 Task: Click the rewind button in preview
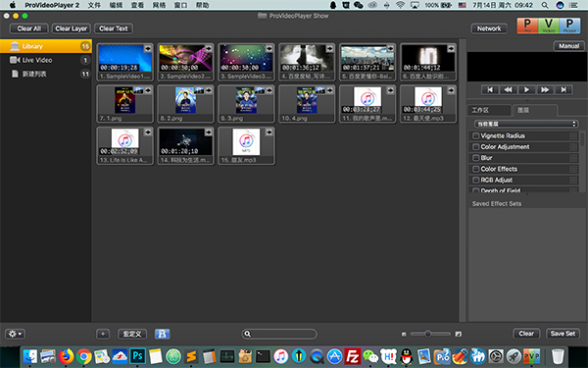click(x=508, y=89)
